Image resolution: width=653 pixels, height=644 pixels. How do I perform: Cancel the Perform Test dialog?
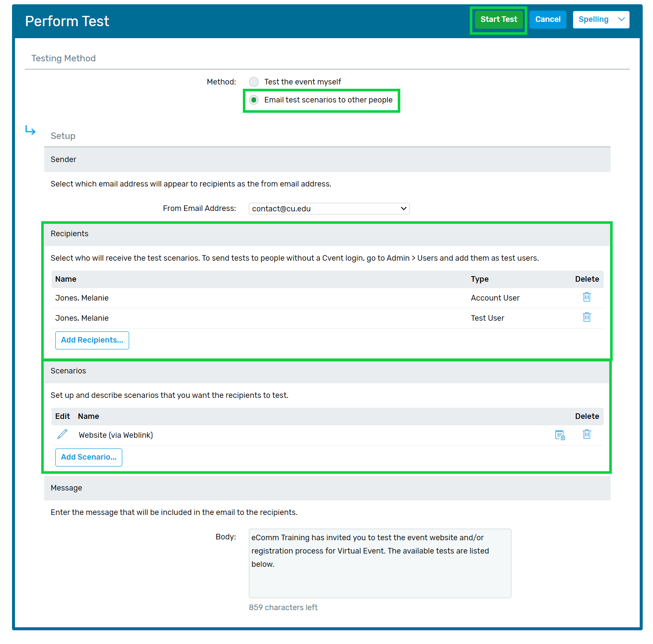pyautogui.click(x=548, y=20)
